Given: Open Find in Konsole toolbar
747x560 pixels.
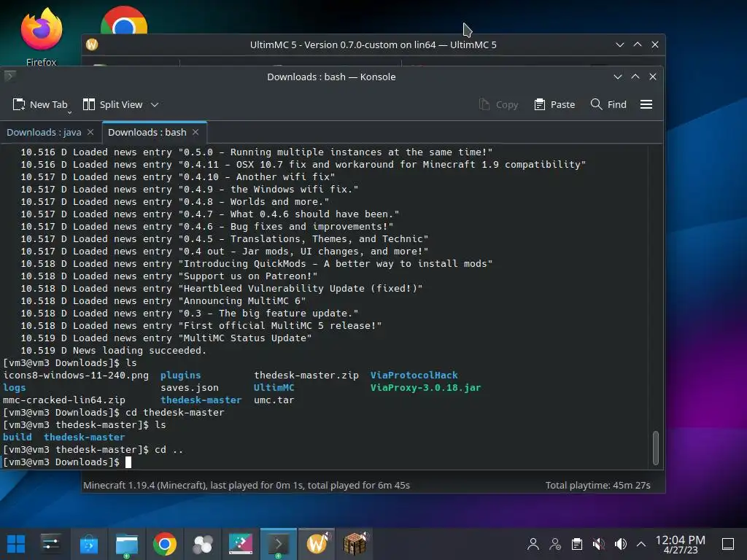Looking at the screenshot, I should point(608,104).
